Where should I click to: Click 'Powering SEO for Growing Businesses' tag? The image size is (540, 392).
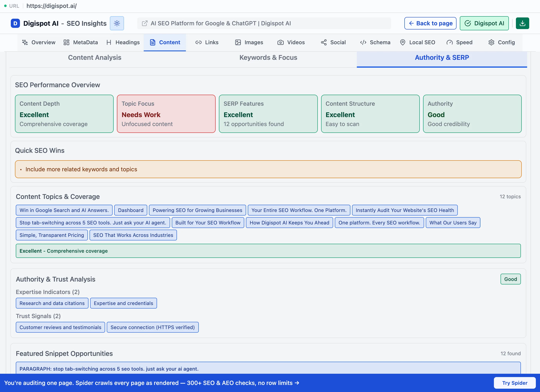(x=197, y=210)
